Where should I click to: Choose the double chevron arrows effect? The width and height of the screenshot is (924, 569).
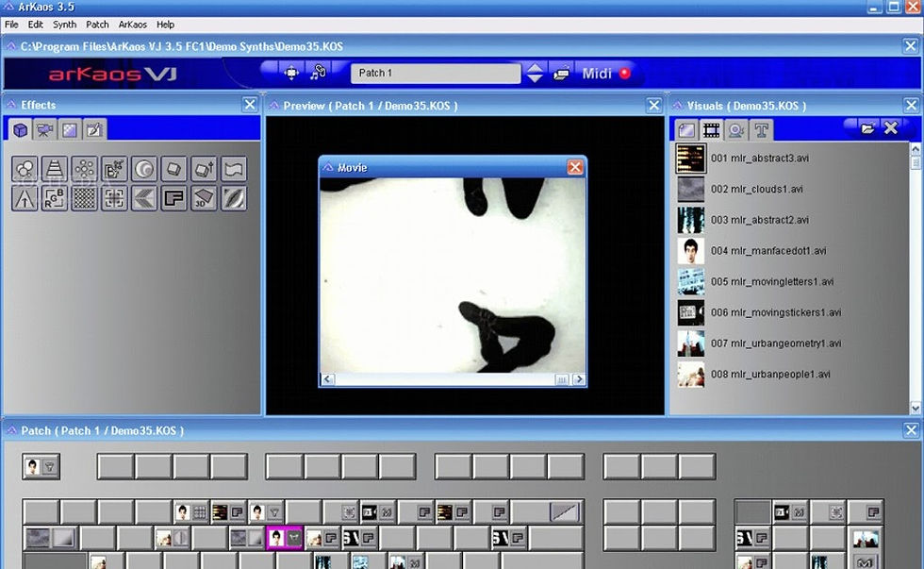(144, 198)
